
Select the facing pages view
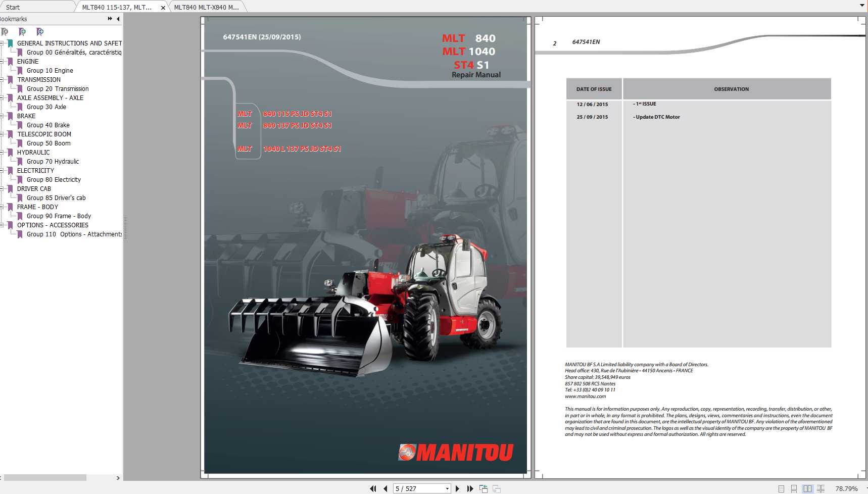click(x=807, y=488)
